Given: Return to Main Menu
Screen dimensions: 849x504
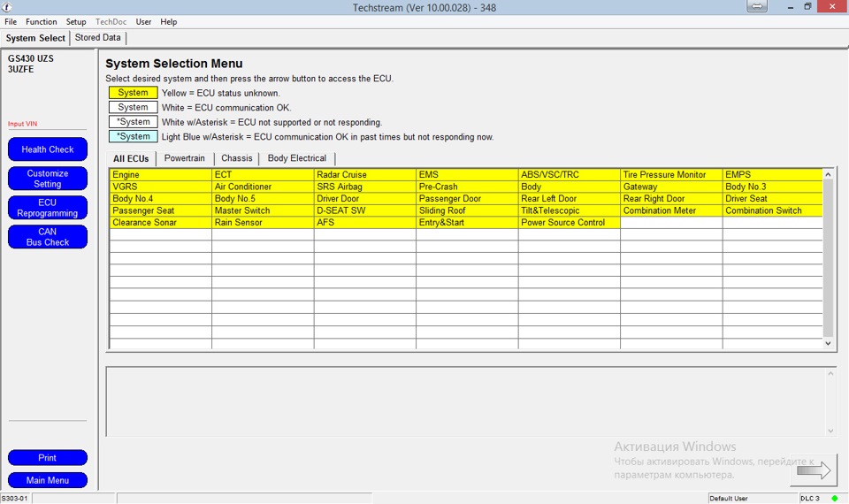Looking at the screenshot, I should (x=48, y=480).
